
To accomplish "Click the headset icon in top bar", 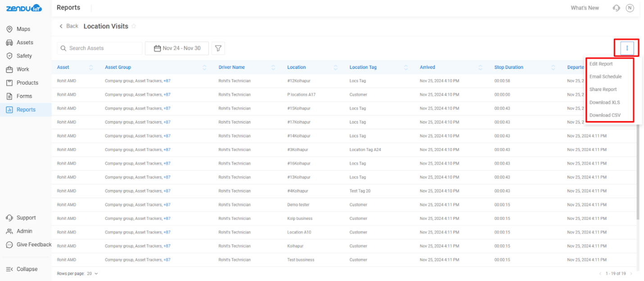I will [617, 8].
